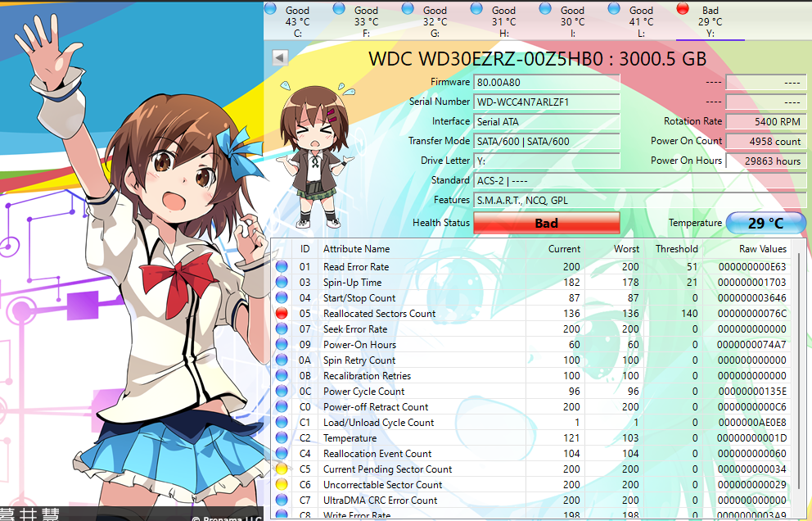Viewport: 812px width, 521px height.
Task: Select the Current Pending Sector Count row text
Action: [387, 469]
